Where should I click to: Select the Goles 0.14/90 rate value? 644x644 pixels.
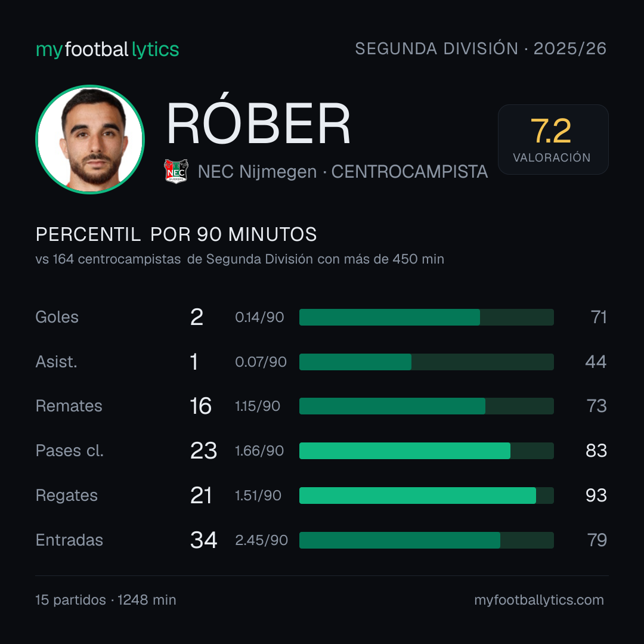(259, 317)
